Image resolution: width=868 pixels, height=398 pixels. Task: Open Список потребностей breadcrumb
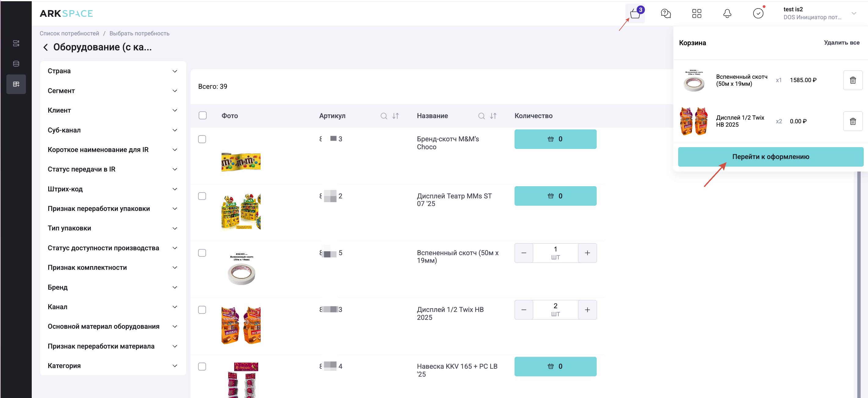pos(69,33)
